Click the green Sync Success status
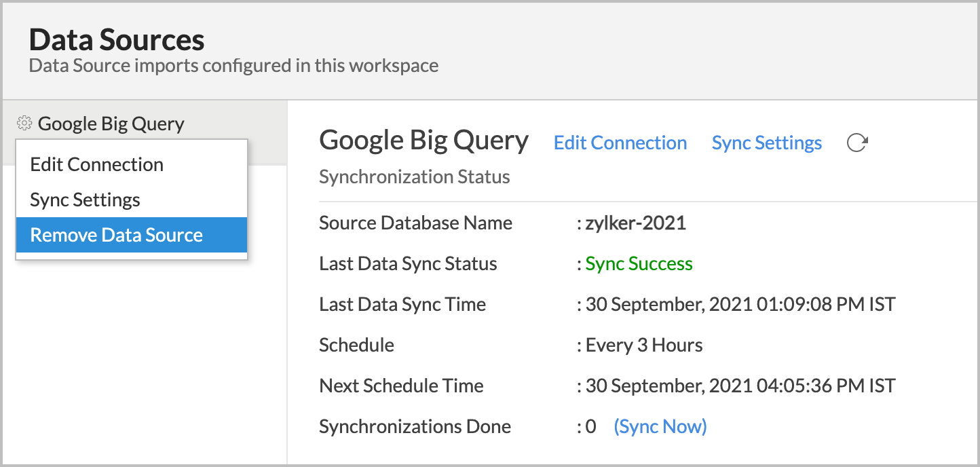 639,263
